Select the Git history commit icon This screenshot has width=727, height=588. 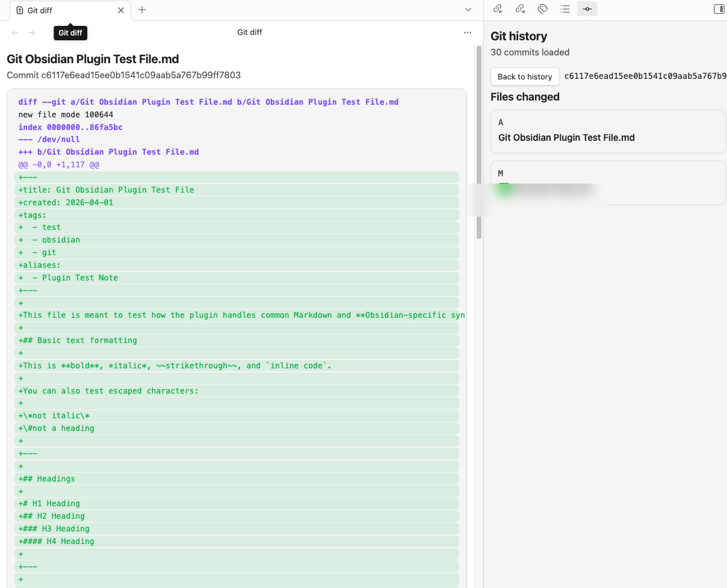pyautogui.click(x=587, y=9)
